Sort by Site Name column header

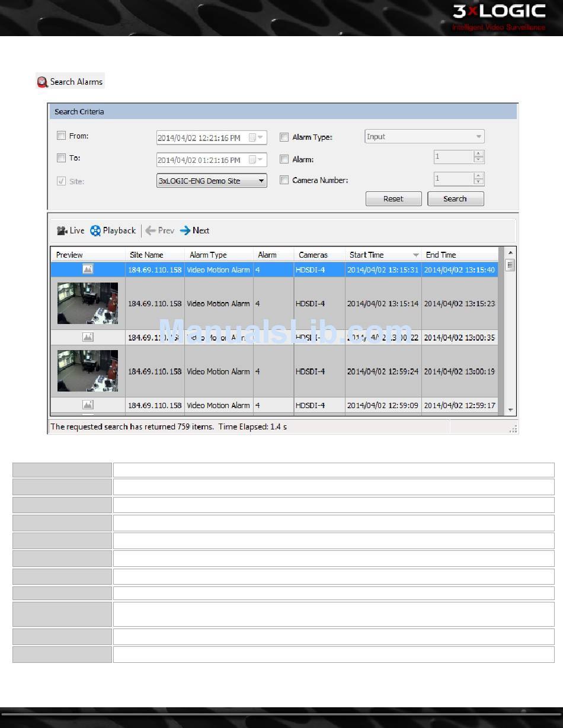click(146, 255)
